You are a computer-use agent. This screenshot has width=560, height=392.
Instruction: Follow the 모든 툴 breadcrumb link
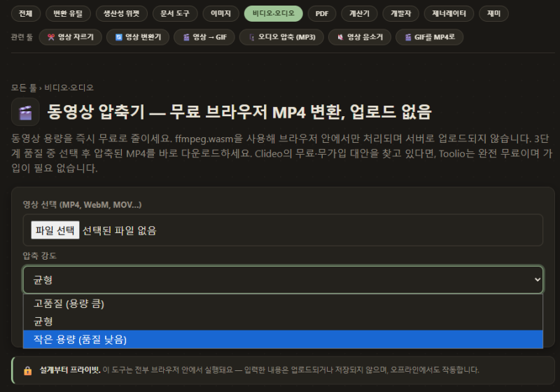pos(24,87)
